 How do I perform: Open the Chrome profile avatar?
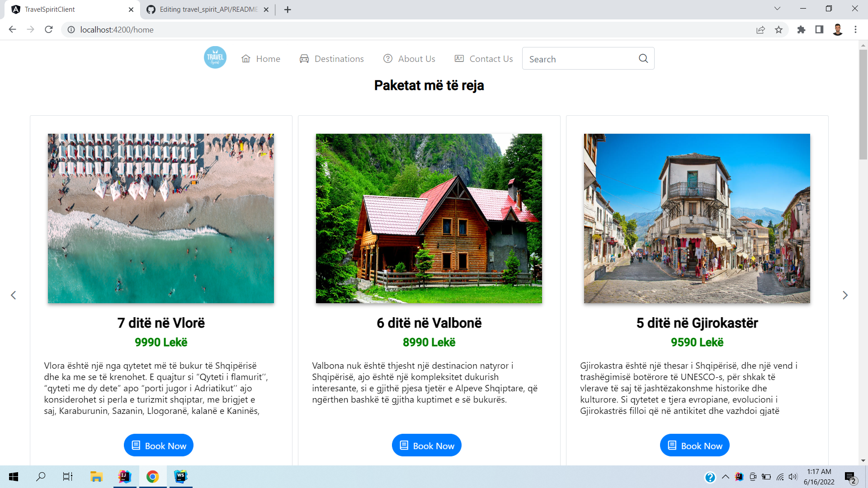pos(838,30)
